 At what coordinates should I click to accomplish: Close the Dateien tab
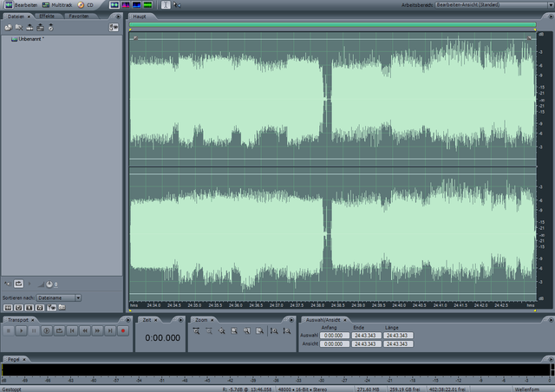click(x=29, y=16)
